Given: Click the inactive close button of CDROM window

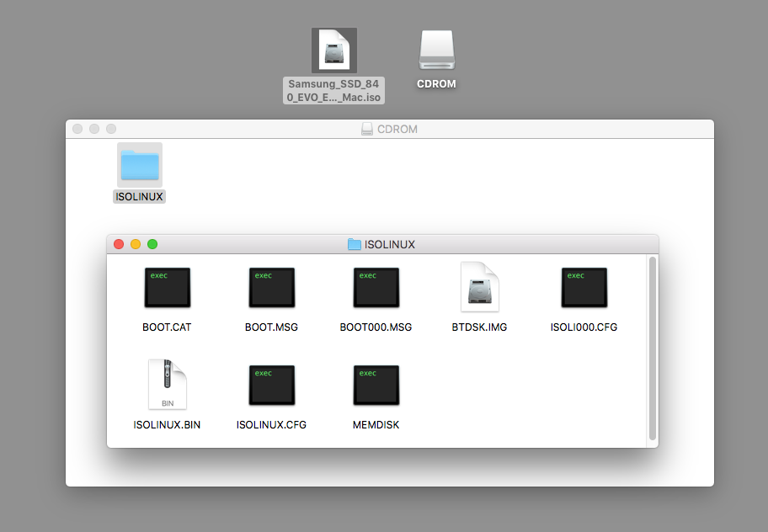Looking at the screenshot, I should point(77,129).
